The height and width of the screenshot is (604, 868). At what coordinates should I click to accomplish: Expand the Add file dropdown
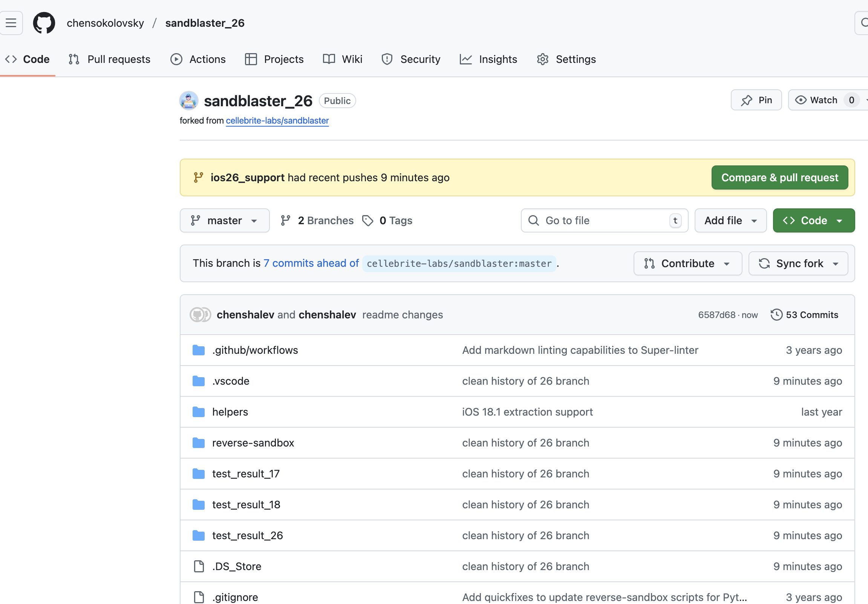pos(730,220)
